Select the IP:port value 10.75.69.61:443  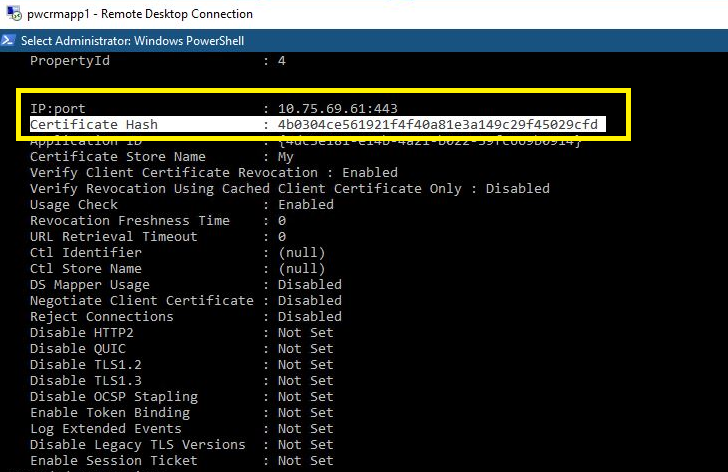click(338, 109)
